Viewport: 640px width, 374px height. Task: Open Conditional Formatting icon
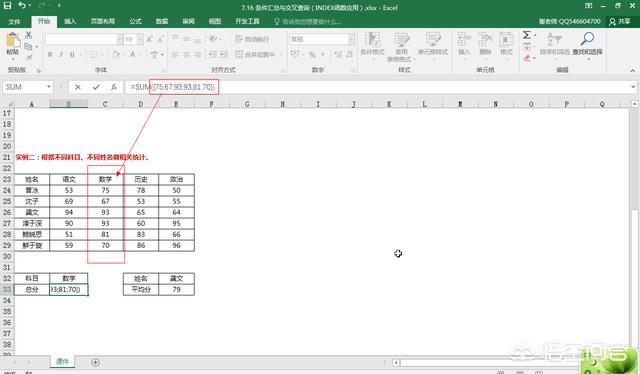point(372,39)
